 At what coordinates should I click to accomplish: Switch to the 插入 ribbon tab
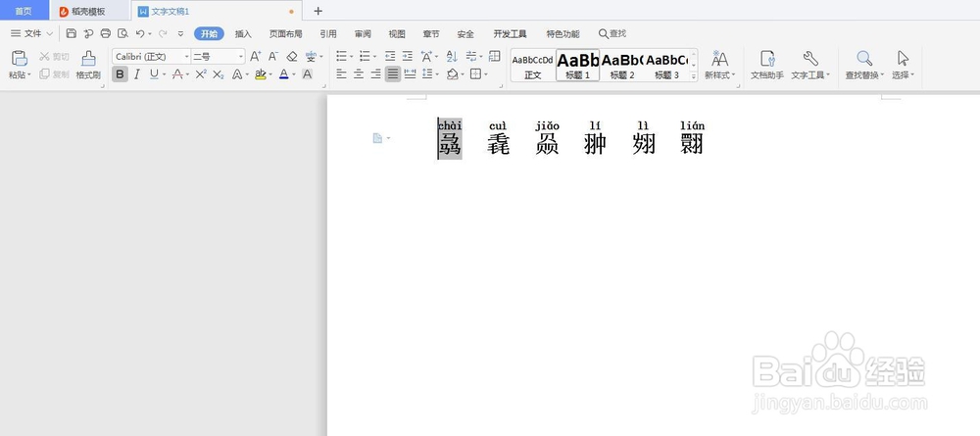243,33
